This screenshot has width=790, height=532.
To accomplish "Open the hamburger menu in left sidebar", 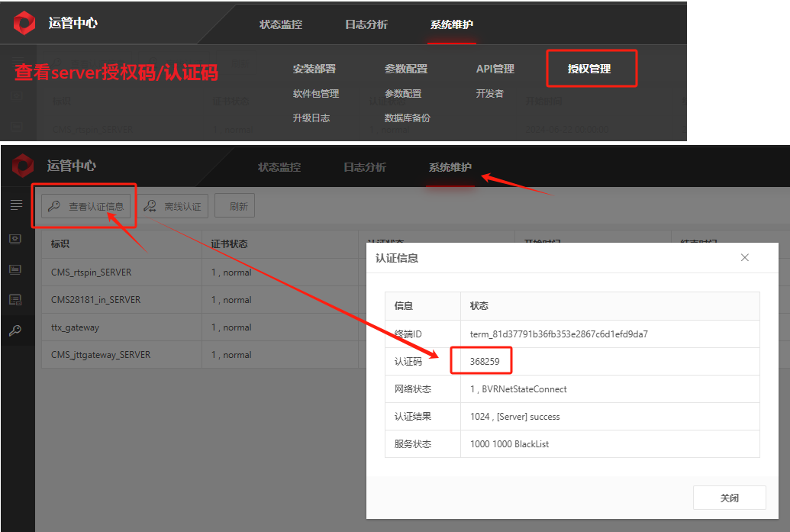I will pos(16,205).
